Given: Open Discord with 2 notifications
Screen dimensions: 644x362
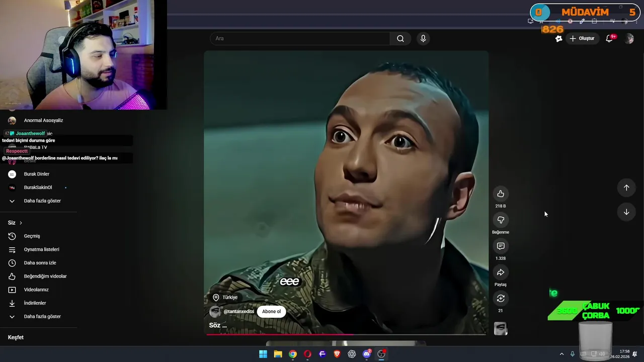Looking at the screenshot, I should point(367,354).
